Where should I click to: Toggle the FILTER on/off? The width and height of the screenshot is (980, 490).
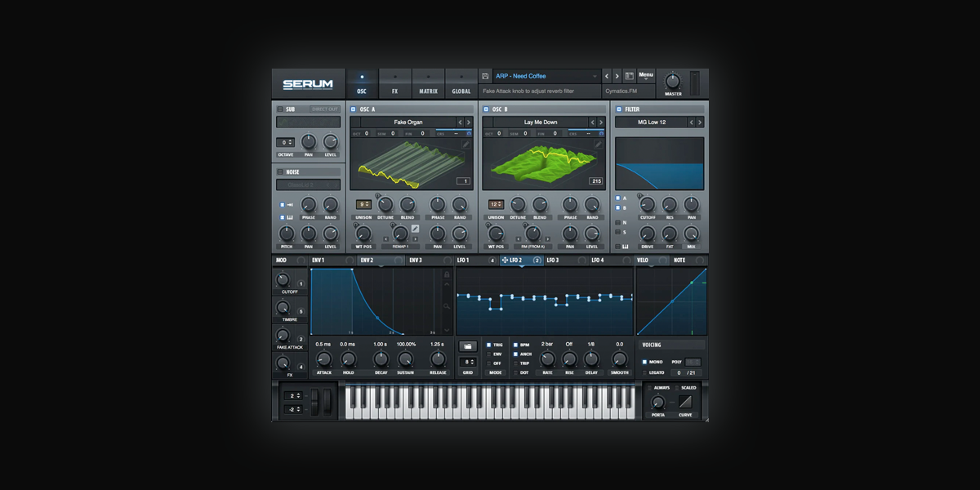tap(619, 109)
